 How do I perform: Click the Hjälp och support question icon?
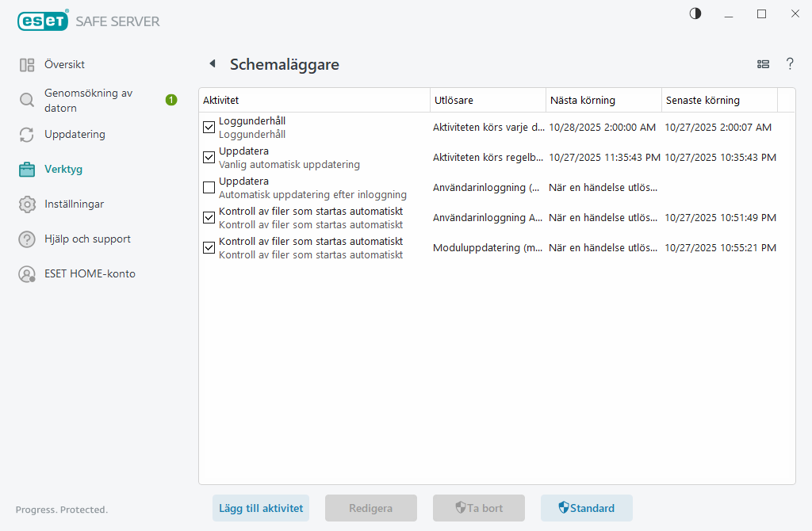click(x=26, y=239)
